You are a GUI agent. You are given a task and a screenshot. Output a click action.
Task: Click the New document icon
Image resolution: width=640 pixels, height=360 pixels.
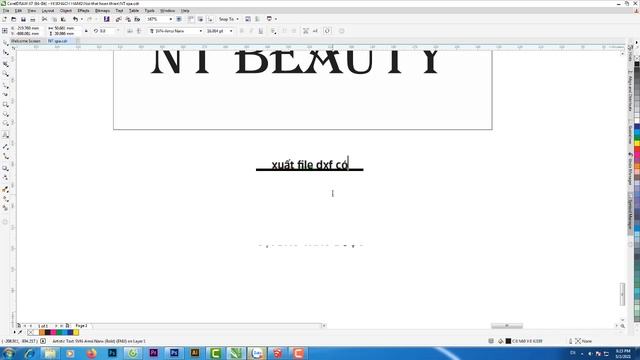(x=4, y=19)
